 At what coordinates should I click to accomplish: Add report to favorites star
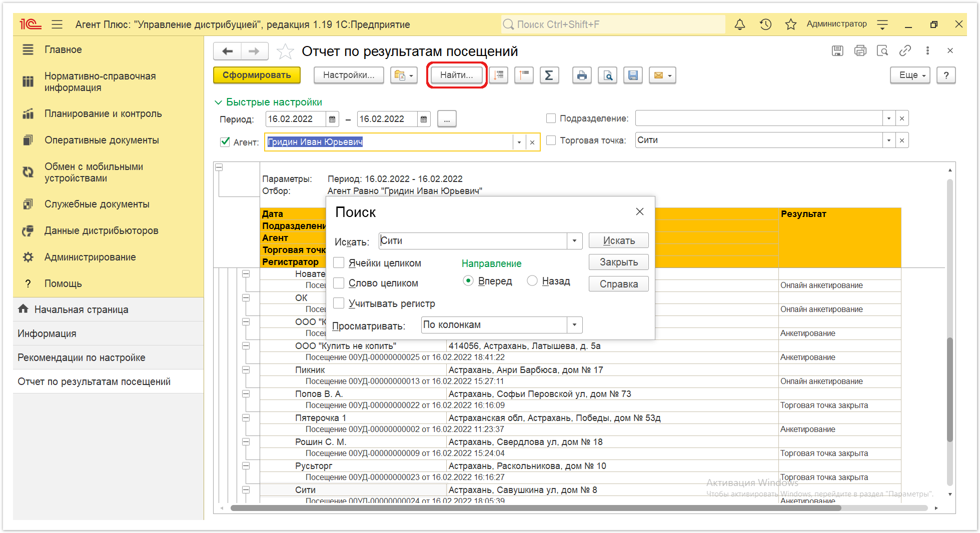pyautogui.click(x=285, y=51)
